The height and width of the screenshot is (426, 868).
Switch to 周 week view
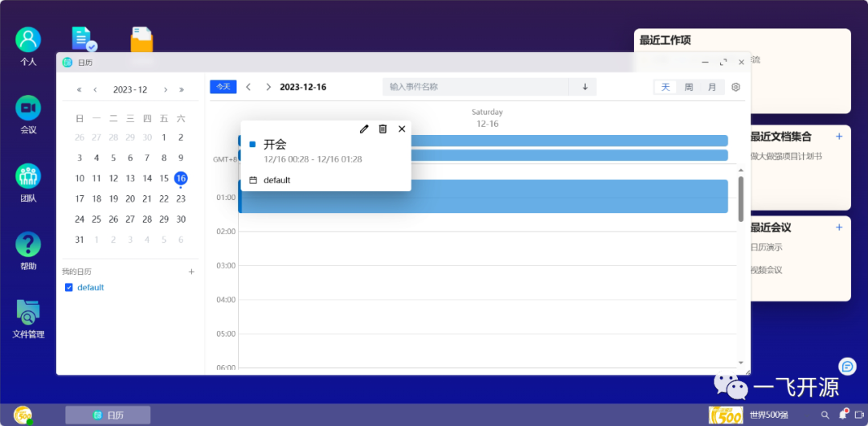pyautogui.click(x=689, y=87)
